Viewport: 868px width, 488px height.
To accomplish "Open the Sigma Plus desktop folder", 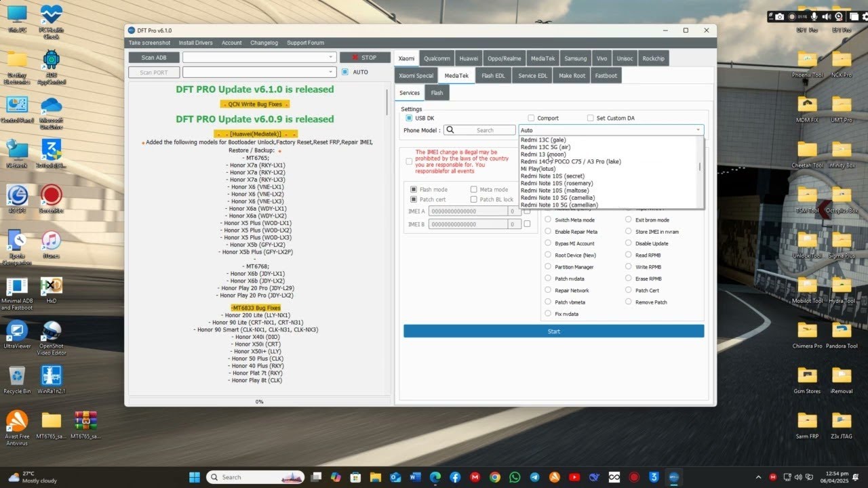I will tap(842, 245).
